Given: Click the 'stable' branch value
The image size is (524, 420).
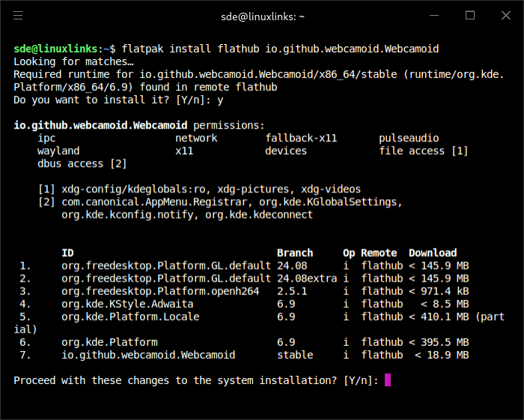Looking at the screenshot, I should pos(295,355).
